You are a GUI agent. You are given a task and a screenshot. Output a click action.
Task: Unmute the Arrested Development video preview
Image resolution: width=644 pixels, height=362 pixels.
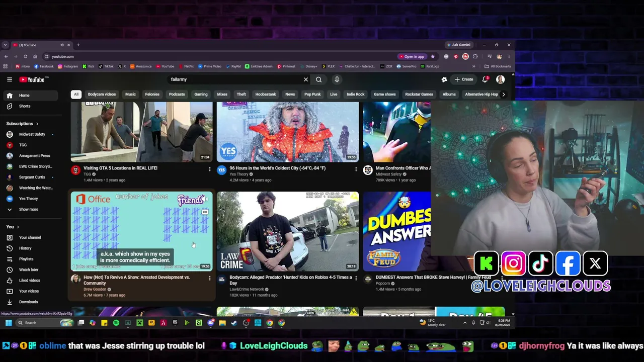(205, 200)
